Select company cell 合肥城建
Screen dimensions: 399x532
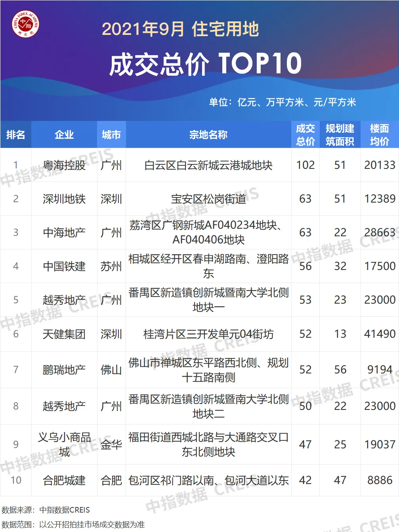click(64, 480)
